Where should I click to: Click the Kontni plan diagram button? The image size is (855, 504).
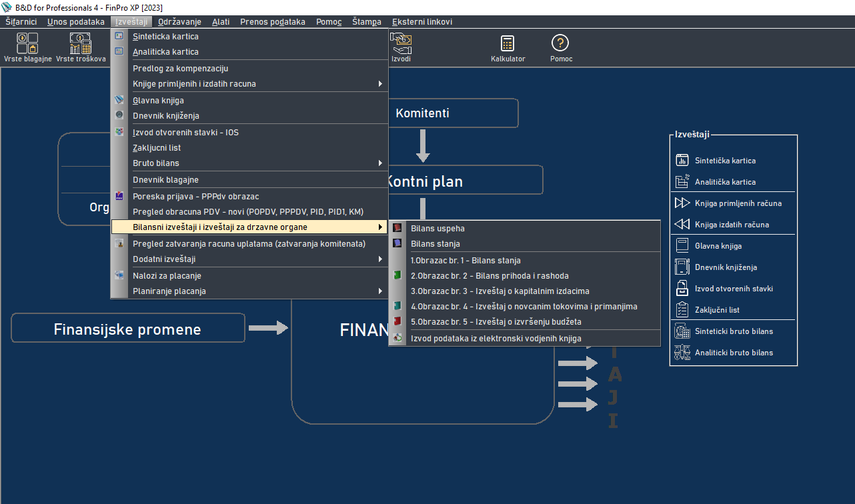[465, 181]
